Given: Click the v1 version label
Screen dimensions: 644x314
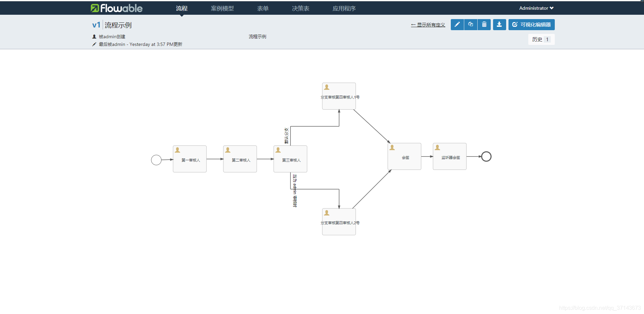Looking at the screenshot, I should pyautogui.click(x=96, y=25).
